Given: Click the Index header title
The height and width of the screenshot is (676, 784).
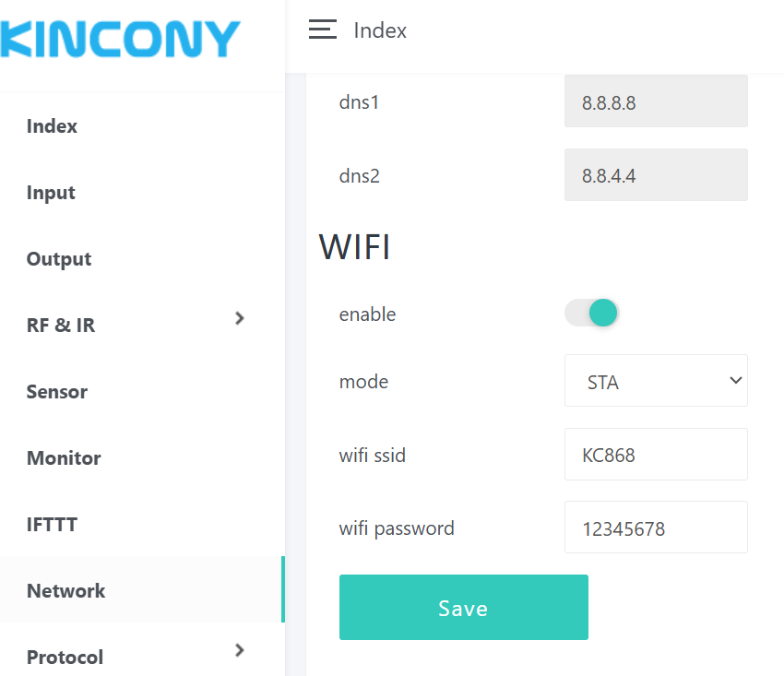Looking at the screenshot, I should [380, 30].
